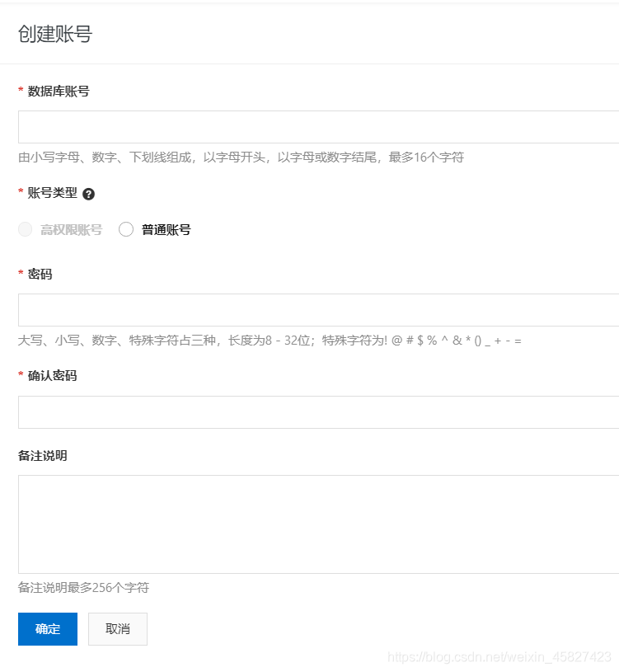The image size is (619, 672).
Task: Click the 密码 field label
Action: [40, 275]
